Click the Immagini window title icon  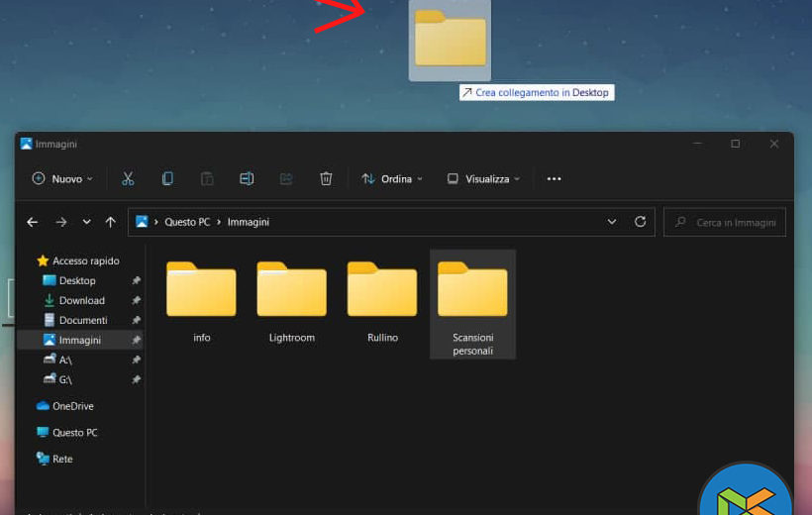pyautogui.click(x=27, y=144)
